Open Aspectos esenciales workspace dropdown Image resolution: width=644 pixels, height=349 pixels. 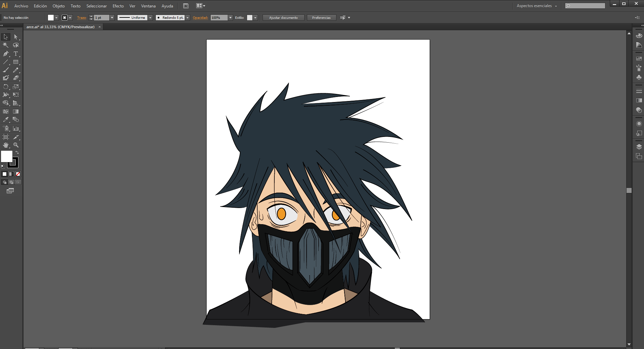point(537,6)
